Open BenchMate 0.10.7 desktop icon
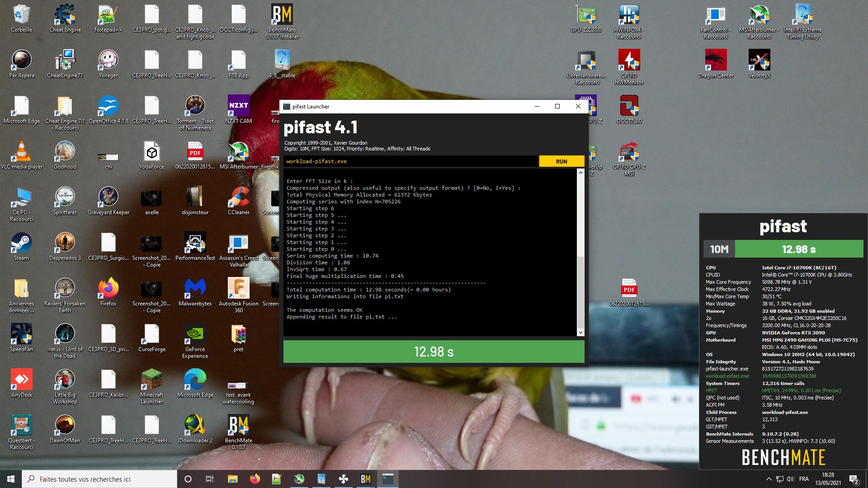The height and width of the screenshot is (488, 868). [x=238, y=432]
